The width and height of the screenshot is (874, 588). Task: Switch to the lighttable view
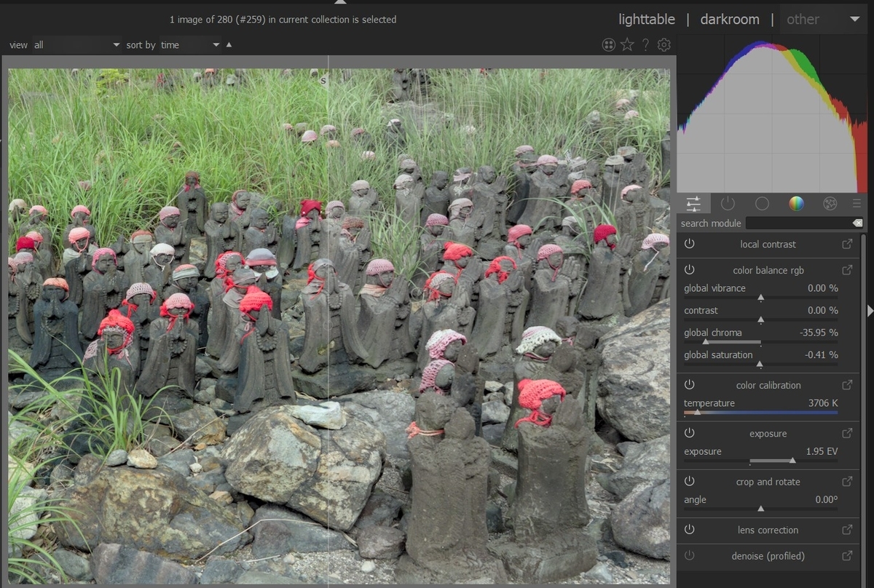point(646,20)
